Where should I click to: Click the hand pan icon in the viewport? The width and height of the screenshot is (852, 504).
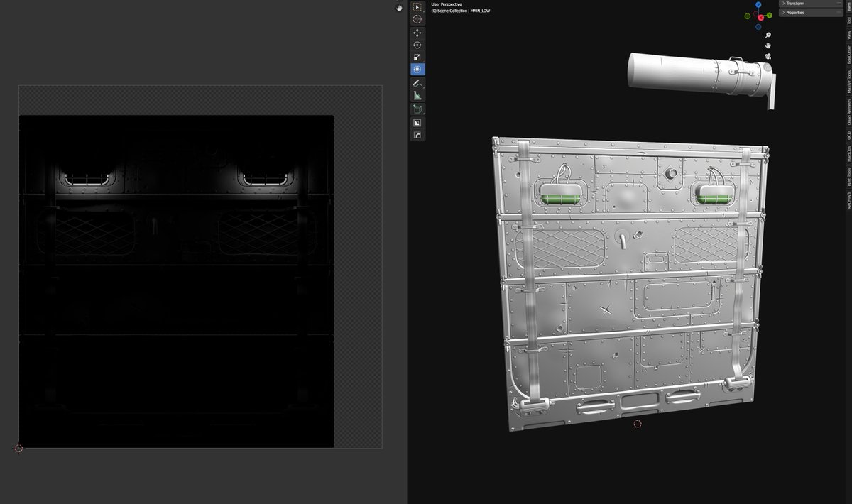pyautogui.click(x=768, y=46)
